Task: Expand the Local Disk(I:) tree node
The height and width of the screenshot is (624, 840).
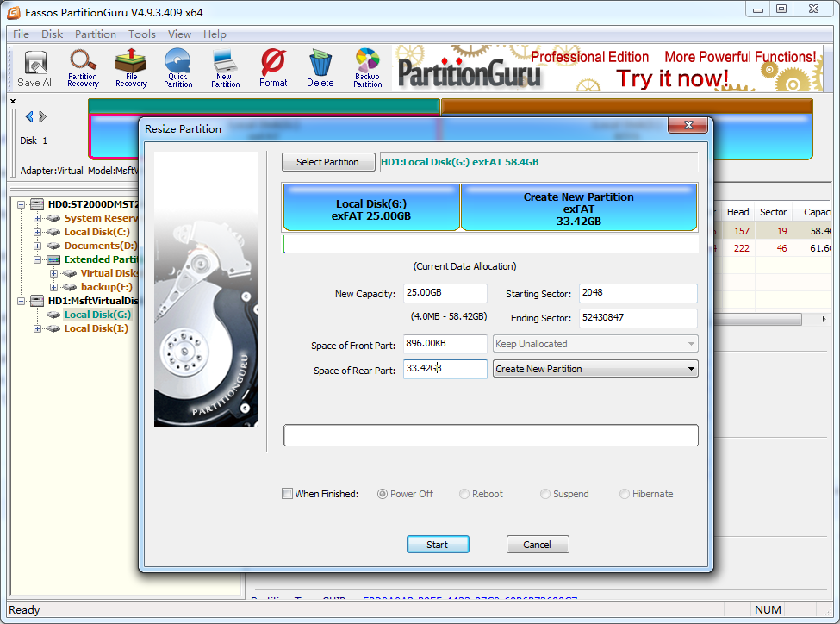Action: [x=37, y=328]
